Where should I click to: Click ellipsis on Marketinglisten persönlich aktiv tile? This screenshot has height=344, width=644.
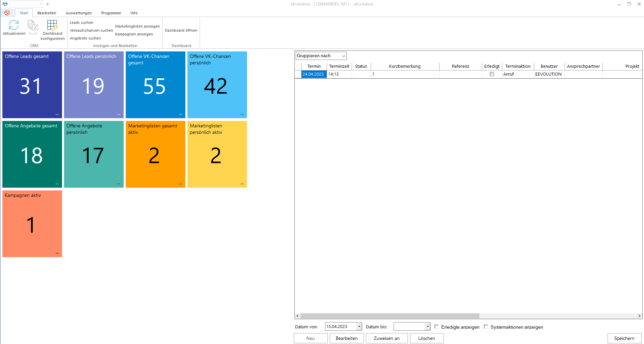pos(242,184)
